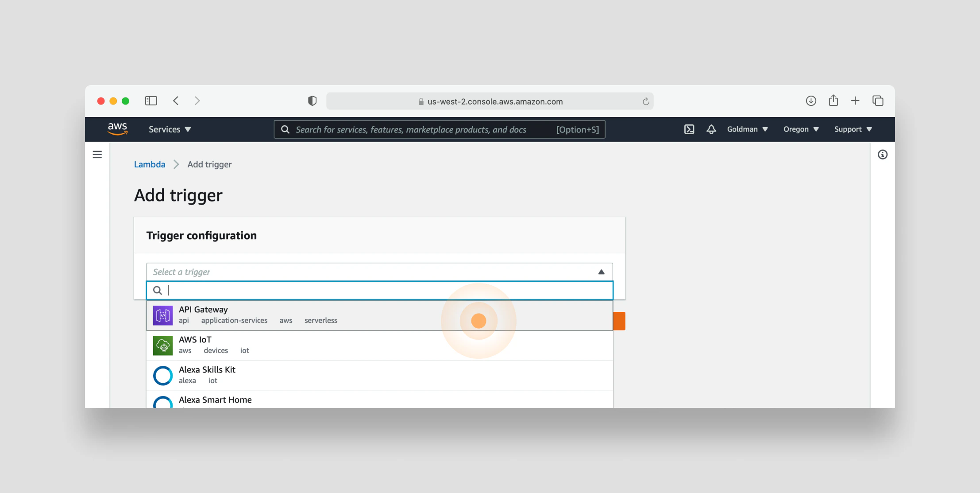Image resolution: width=980 pixels, height=493 pixels.
Task: Open the Services menu
Action: [x=170, y=129]
